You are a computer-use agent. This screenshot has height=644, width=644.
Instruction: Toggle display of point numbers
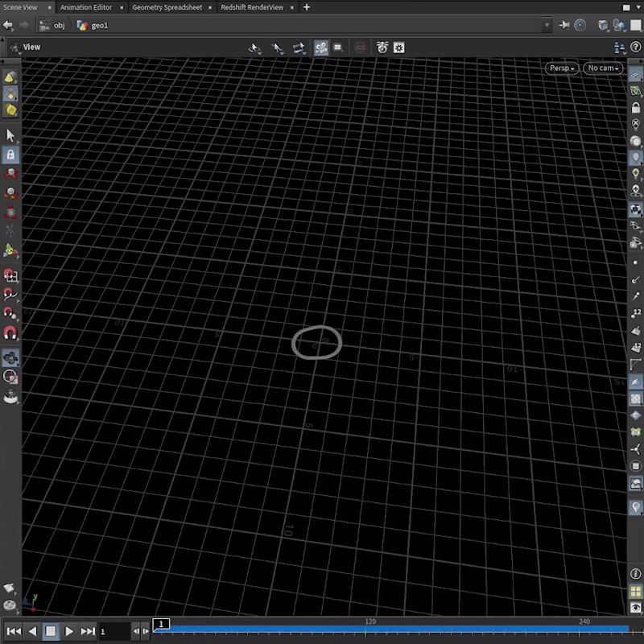[x=636, y=313]
